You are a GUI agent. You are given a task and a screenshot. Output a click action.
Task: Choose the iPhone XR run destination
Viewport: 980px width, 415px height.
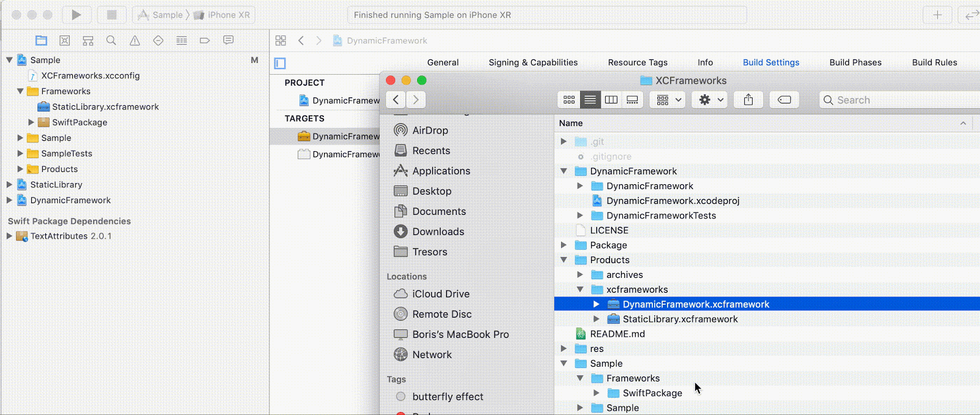[222, 15]
